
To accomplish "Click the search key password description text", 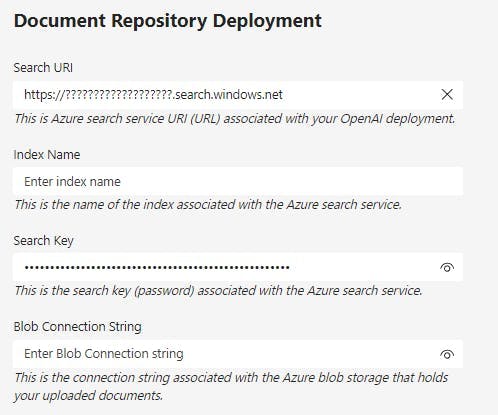I will (x=219, y=291).
